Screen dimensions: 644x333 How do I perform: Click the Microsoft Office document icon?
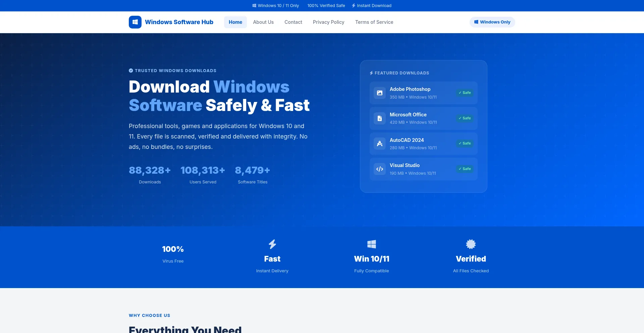point(380,118)
